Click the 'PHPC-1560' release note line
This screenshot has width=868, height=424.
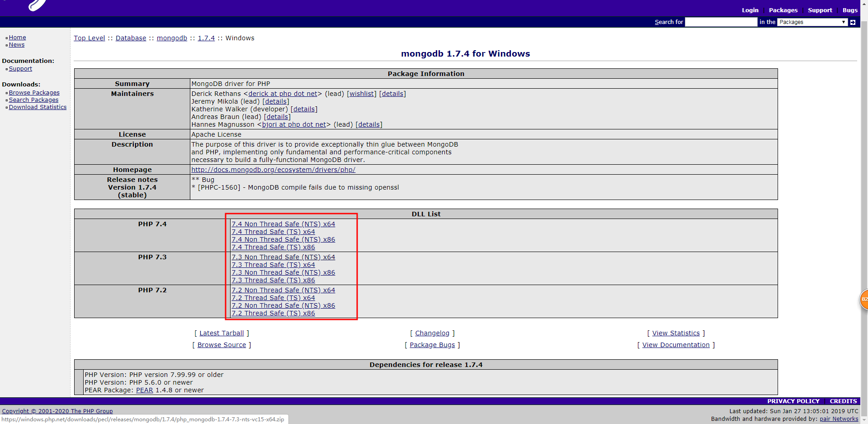[295, 187]
